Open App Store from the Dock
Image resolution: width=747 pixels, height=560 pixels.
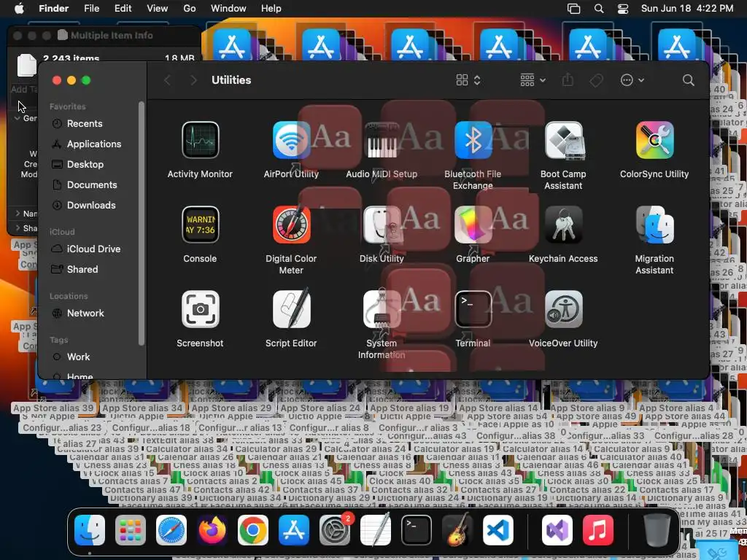[x=294, y=530]
